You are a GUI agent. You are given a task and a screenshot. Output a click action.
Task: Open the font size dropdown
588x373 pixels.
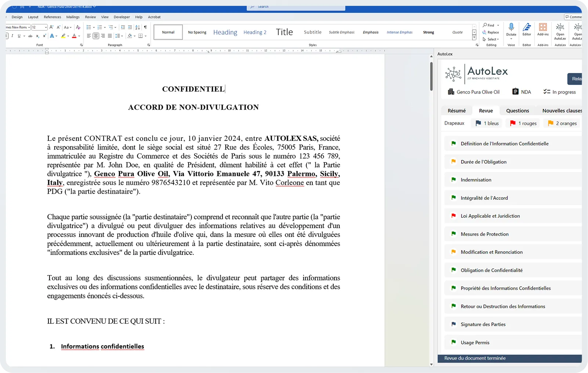tap(46, 27)
